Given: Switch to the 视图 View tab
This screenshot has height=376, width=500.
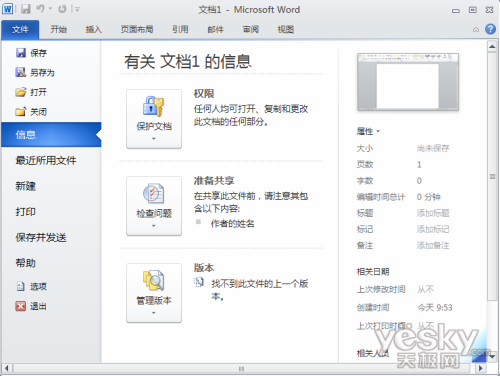Looking at the screenshot, I should click(x=286, y=30).
